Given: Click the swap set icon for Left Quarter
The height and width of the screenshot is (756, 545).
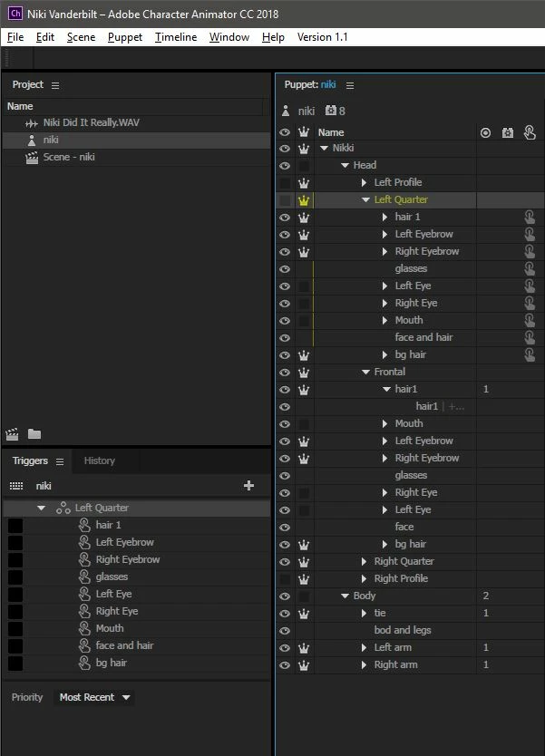Looking at the screenshot, I should [x=63, y=508].
